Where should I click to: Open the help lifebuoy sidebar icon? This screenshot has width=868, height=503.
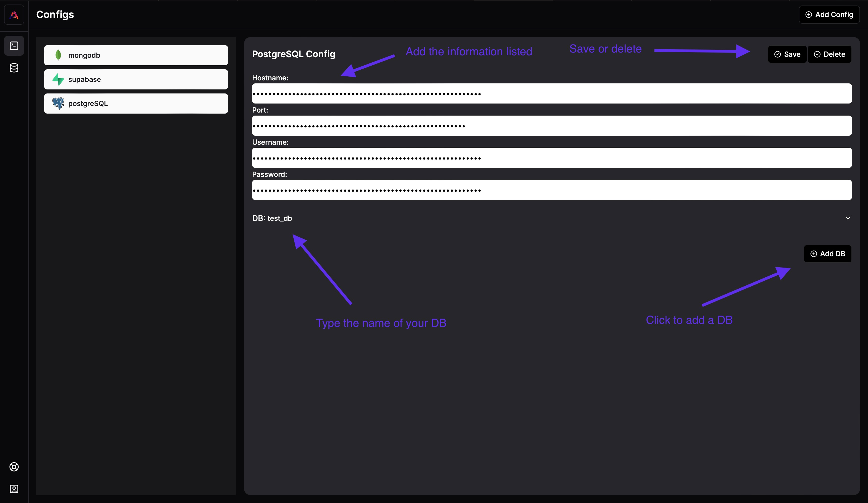click(x=14, y=467)
